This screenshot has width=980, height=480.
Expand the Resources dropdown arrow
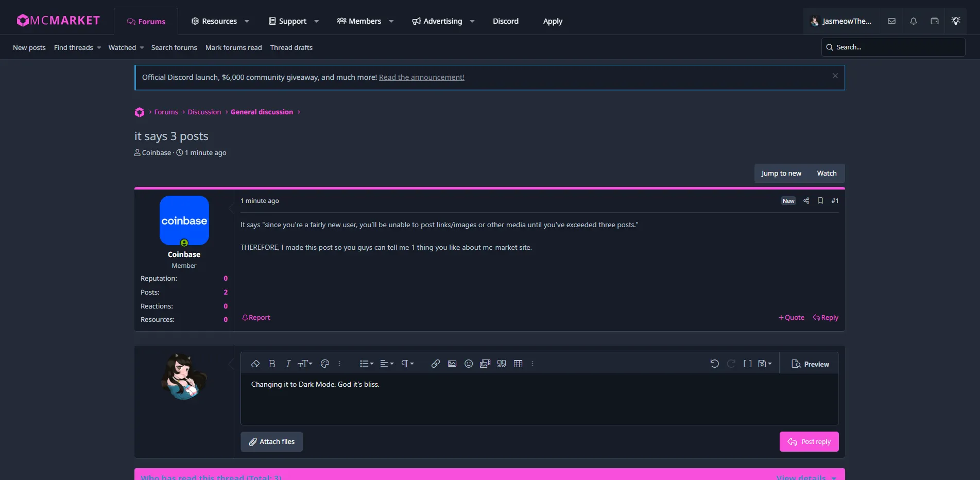247,21
